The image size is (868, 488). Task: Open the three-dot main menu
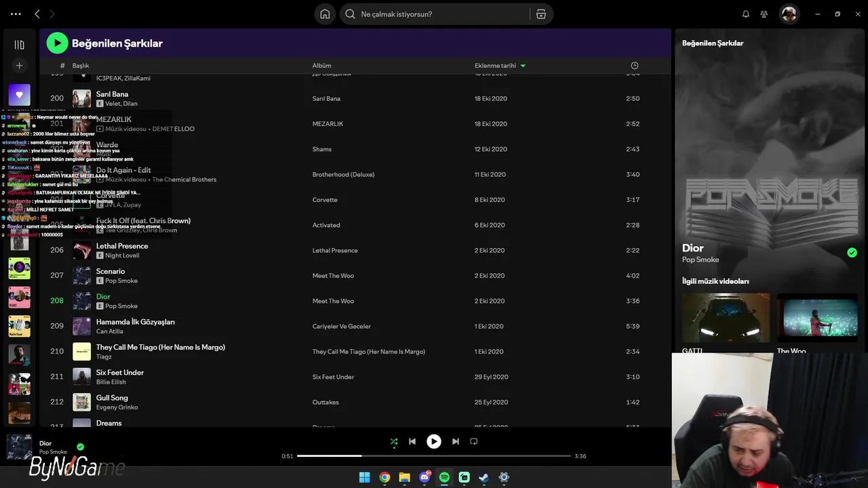point(16,14)
